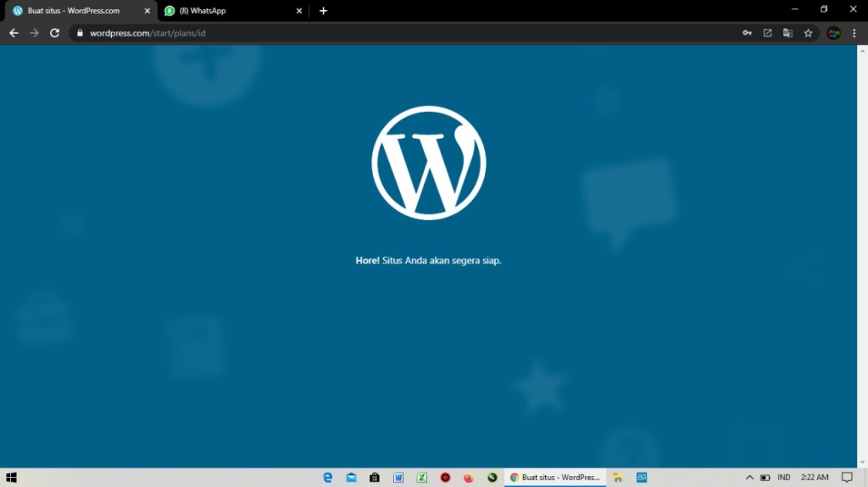Screen dimensions: 868x487
Task: Bookmark this page with the star icon
Action: [x=808, y=33]
